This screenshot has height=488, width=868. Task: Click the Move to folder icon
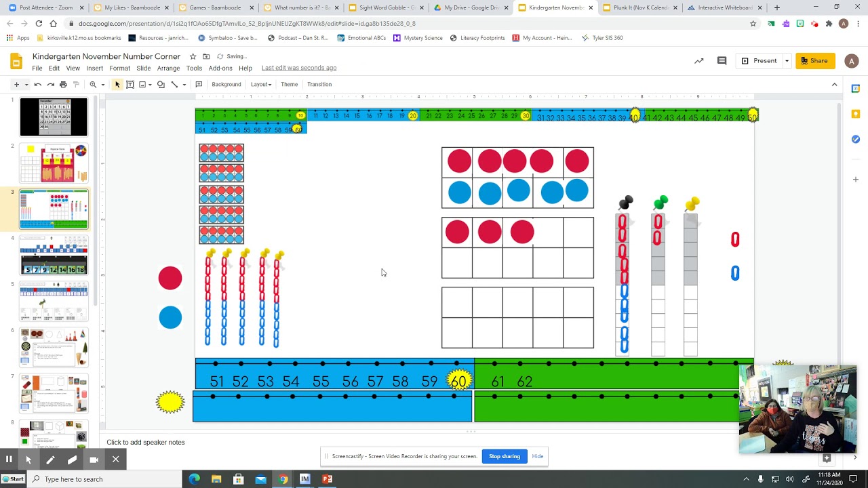(x=206, y=56)
